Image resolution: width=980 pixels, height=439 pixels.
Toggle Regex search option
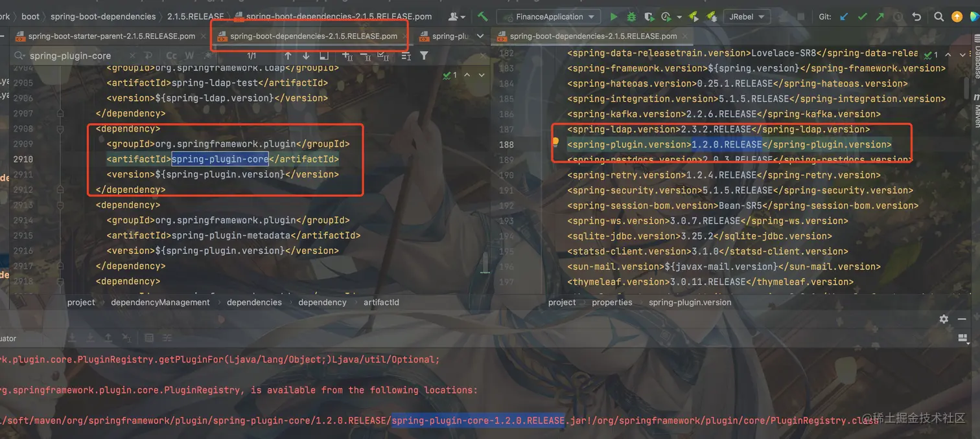(x=207, y=56)
